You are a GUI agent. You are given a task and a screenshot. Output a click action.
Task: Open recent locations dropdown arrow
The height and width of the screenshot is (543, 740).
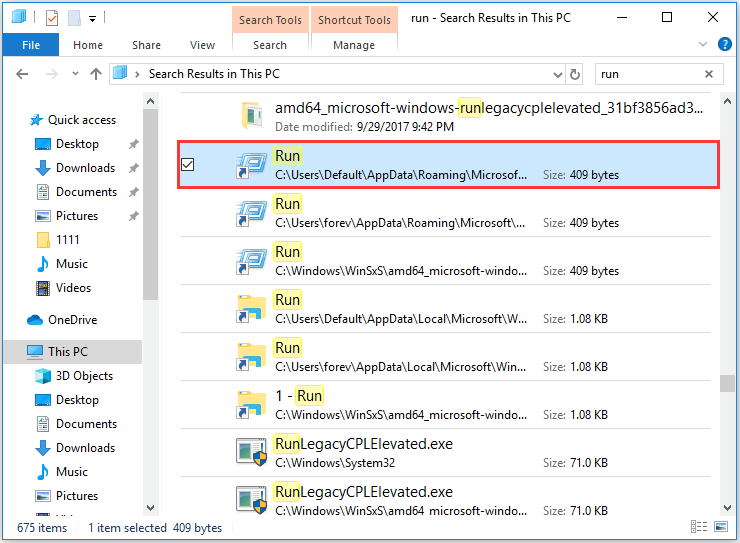pyautogui.click(x=75, y=74)
